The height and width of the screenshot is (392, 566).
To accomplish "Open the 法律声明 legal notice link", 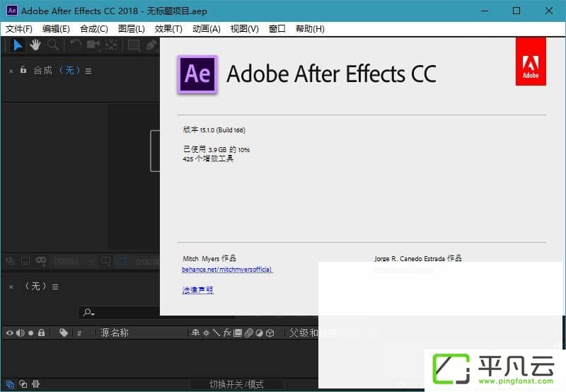I will [198, 290].
